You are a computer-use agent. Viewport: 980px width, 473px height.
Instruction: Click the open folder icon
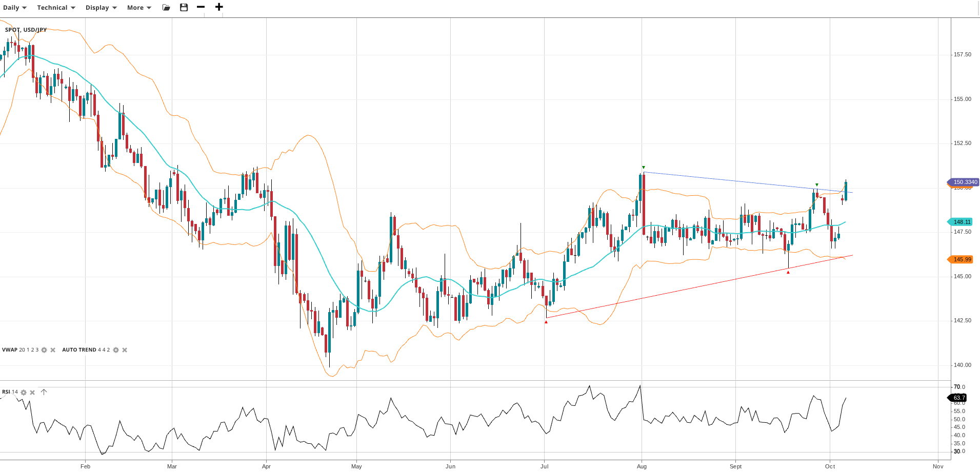coord(166,8)
